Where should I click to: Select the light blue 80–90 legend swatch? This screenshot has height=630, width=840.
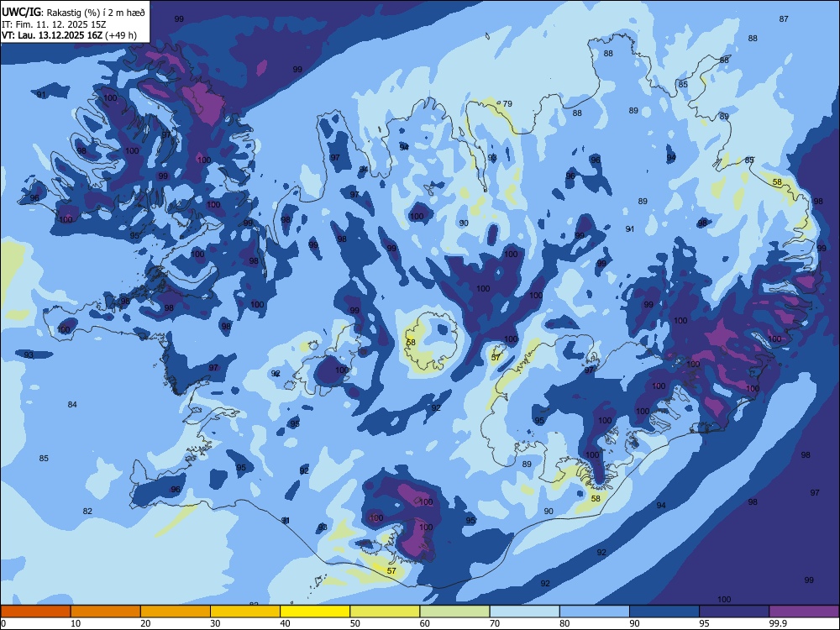(x=595, y=612)
